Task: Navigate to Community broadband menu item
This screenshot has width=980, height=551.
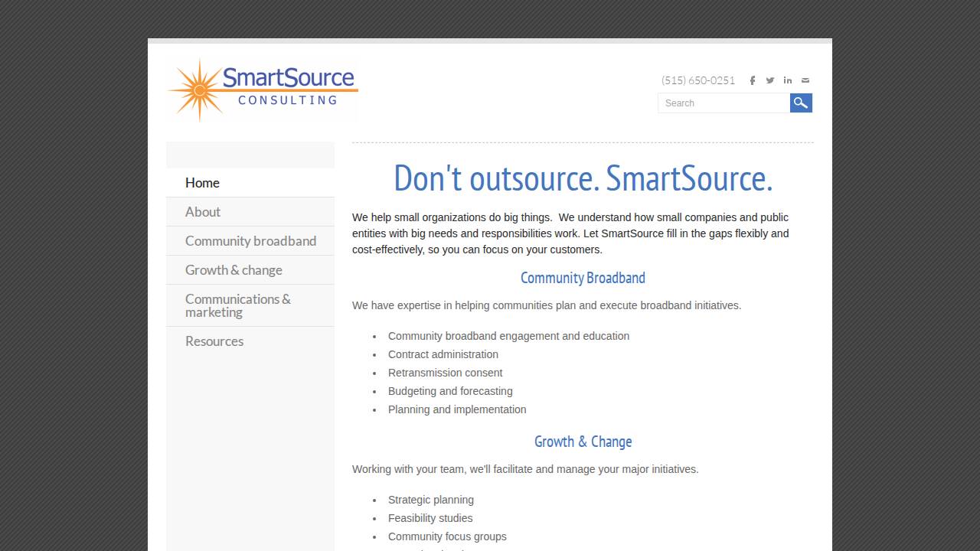Action: click(x=250, y=240)
